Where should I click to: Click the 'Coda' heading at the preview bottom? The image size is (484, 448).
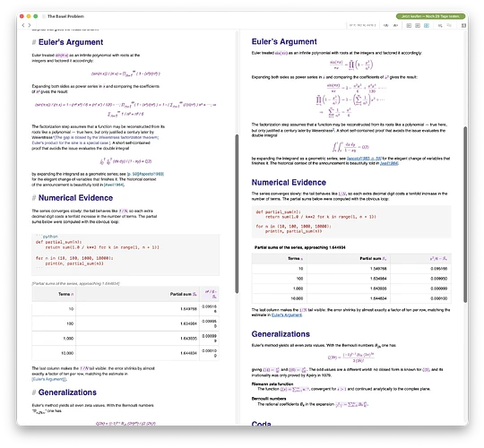click(261, 423)
